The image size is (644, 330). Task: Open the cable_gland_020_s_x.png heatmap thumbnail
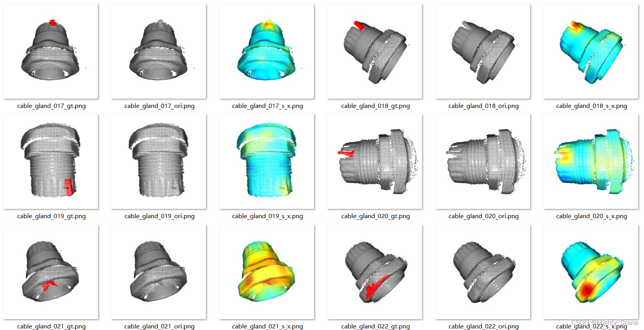click(591, 162)
